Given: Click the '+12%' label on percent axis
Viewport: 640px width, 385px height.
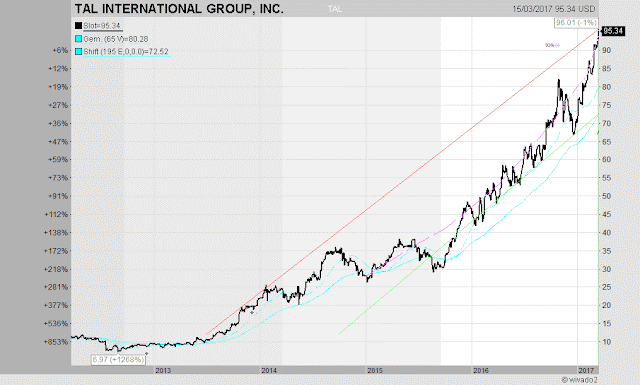Looking at the screenshot, I should pyautogui.click(x=58, y=69).
